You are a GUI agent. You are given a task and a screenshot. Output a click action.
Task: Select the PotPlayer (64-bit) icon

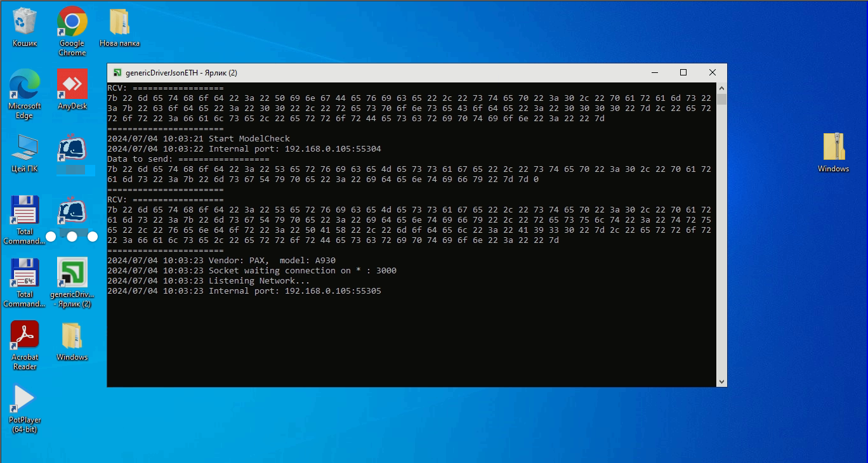(x=25, y=399)
